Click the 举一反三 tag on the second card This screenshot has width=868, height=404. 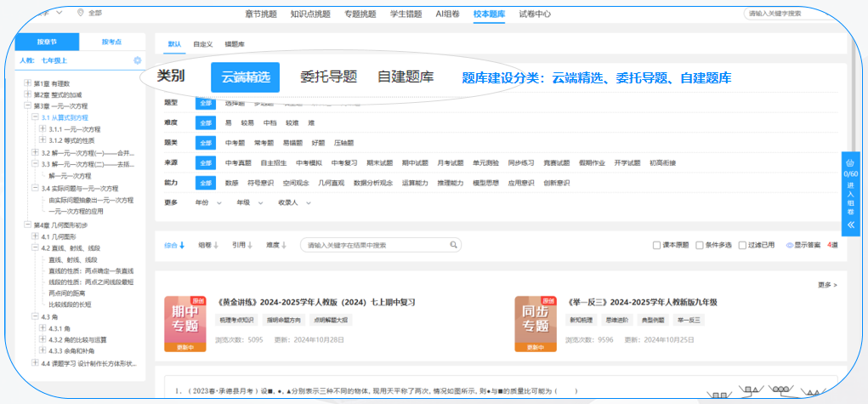tap(689, 321)
